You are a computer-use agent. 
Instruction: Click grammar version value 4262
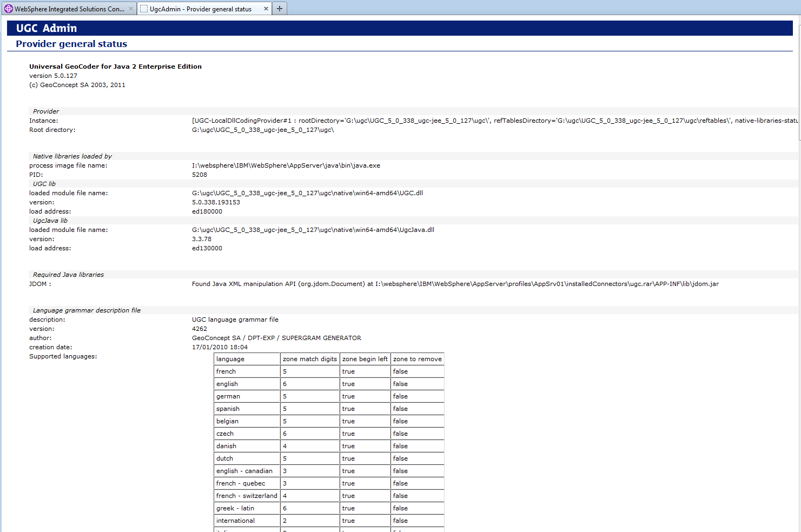click(200, 329)
